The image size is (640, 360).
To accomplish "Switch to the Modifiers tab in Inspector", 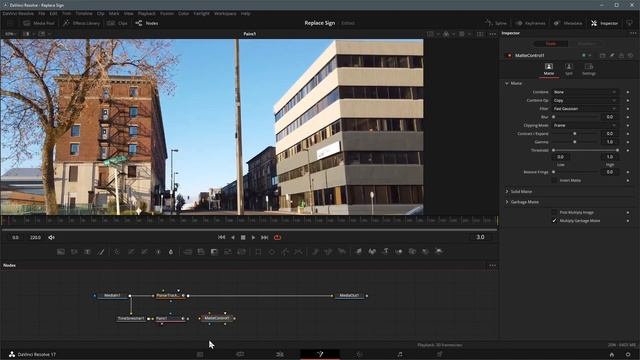I will tap(587, 44).
